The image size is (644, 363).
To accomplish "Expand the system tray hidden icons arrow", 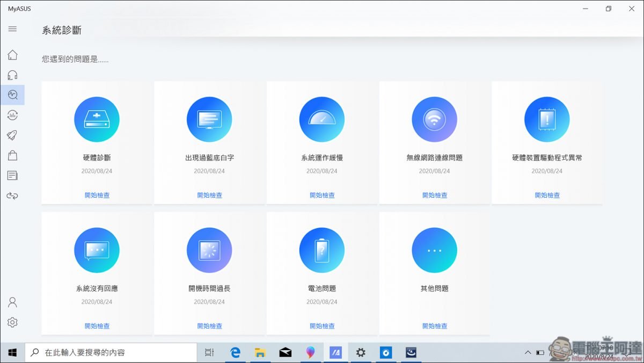I will coord(528,353).
